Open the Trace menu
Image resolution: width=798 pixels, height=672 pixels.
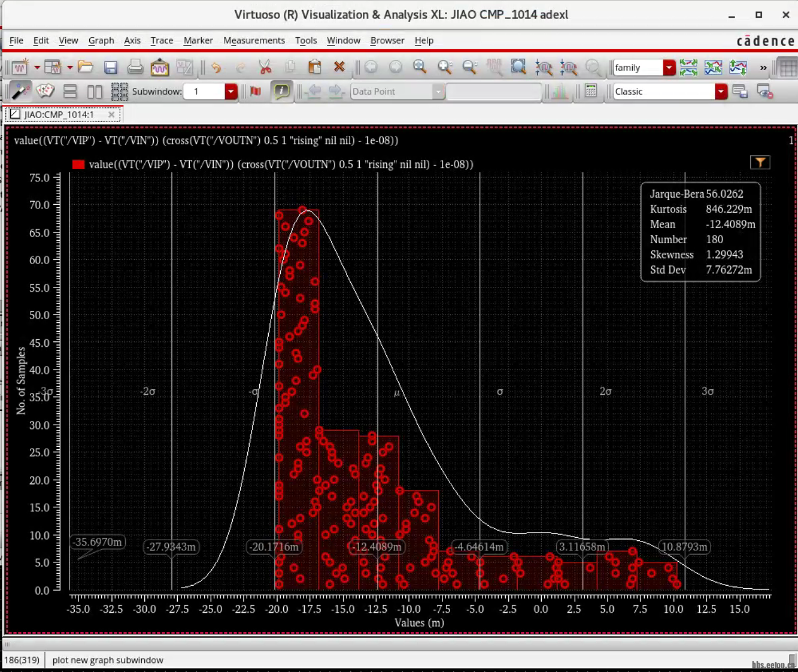pyautogui.click(x=162, y=40)
